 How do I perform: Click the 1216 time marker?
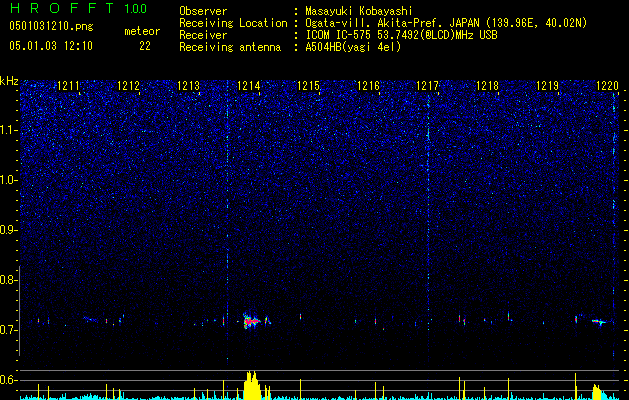click(368, 85)
